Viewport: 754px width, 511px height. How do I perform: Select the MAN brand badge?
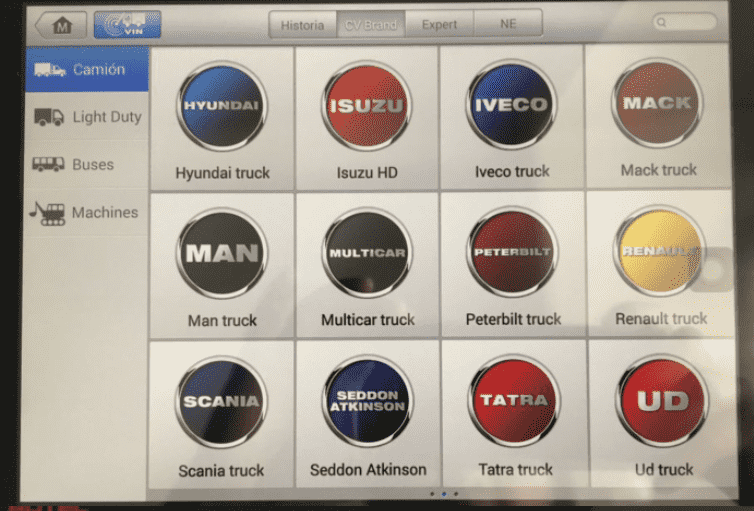click(222, 253)
